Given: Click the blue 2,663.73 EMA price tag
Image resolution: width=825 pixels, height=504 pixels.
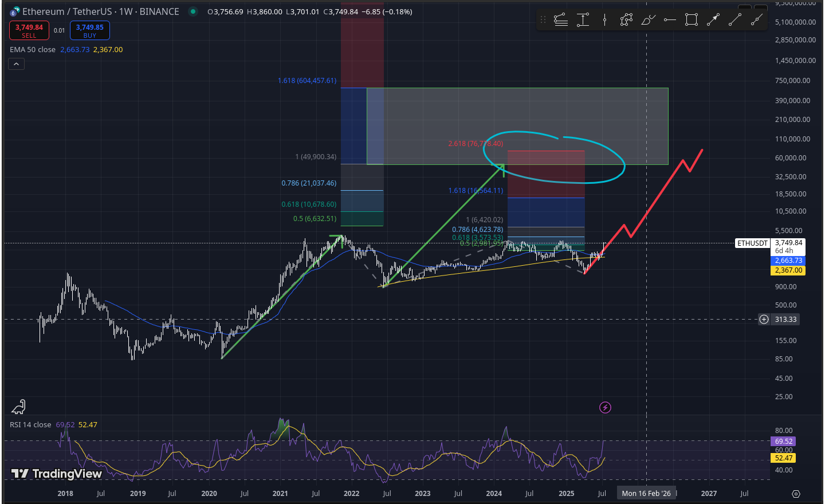Looking at the screenshot, I should tap(788, 261).
